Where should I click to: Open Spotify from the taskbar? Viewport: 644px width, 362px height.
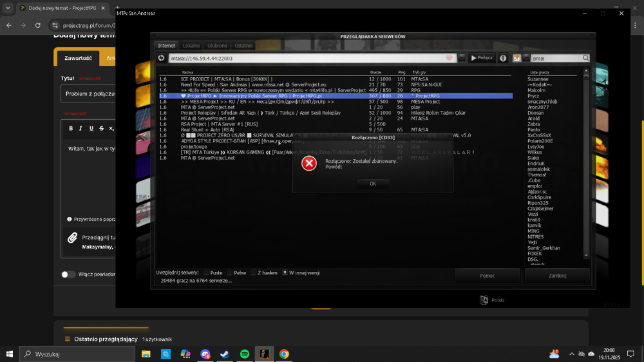(244, 354)
